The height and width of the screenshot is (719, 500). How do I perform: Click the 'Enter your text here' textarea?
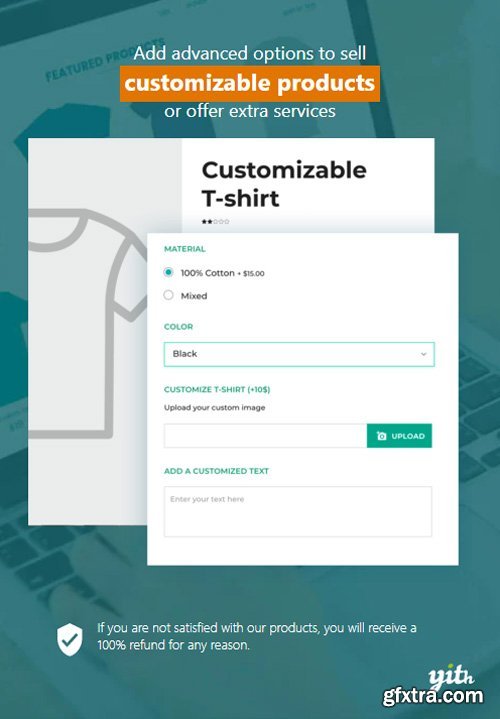point(298,511)
